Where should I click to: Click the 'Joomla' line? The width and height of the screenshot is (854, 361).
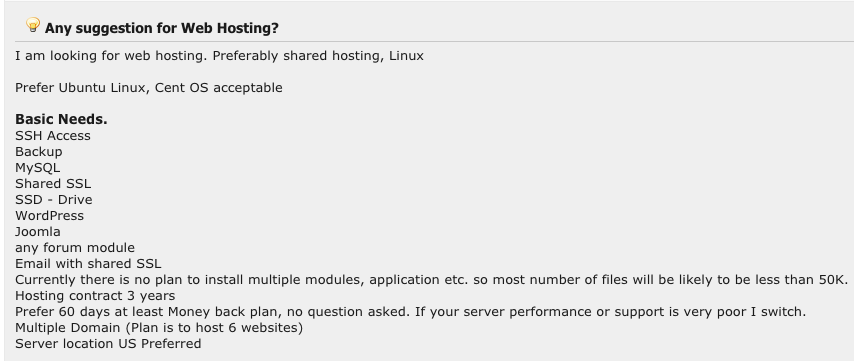(x=38, y=232)
